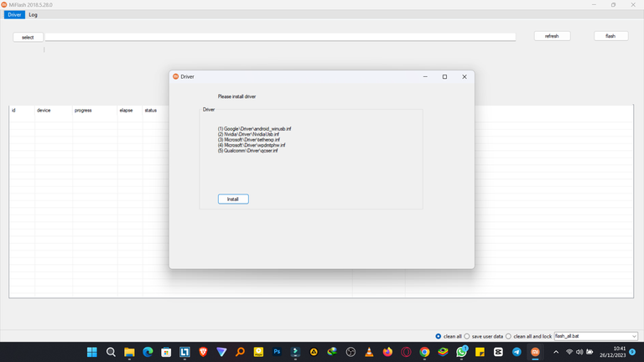Click the MiFlash icon in the taskbar
Viewport: 644px width, 362px height.
[x=535, y=352]
